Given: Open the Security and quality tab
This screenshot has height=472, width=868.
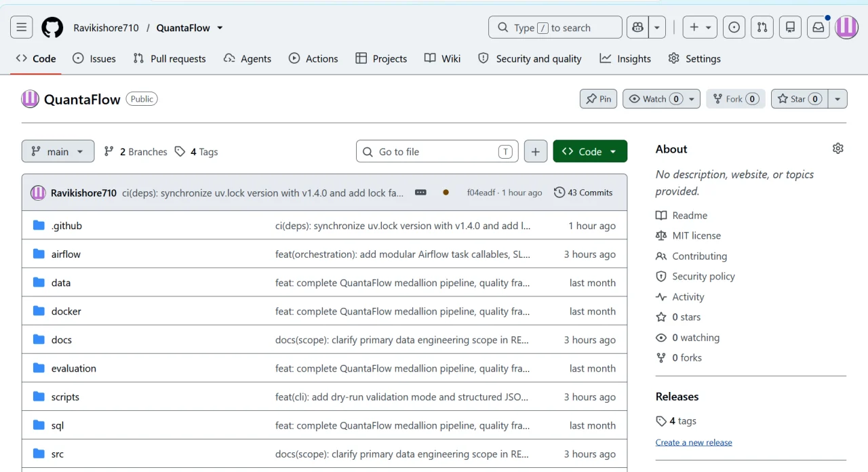Looking at the screenshot, I should (530, 58).
